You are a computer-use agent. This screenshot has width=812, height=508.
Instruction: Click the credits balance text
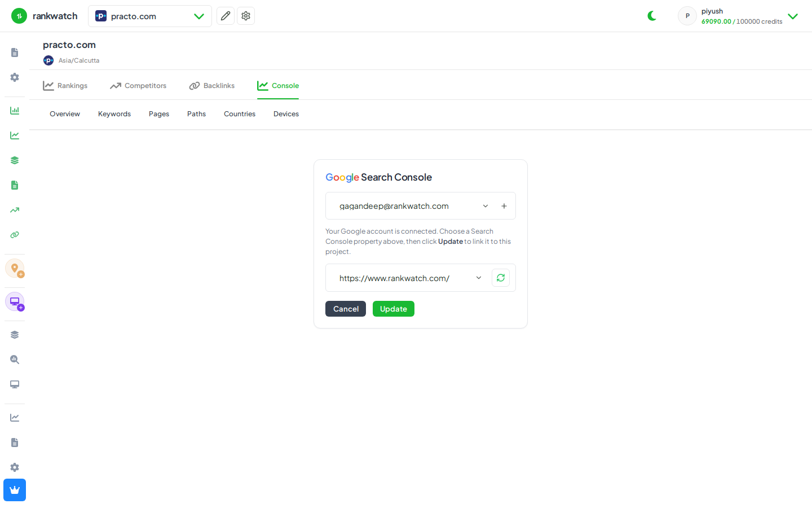[742, 21]
